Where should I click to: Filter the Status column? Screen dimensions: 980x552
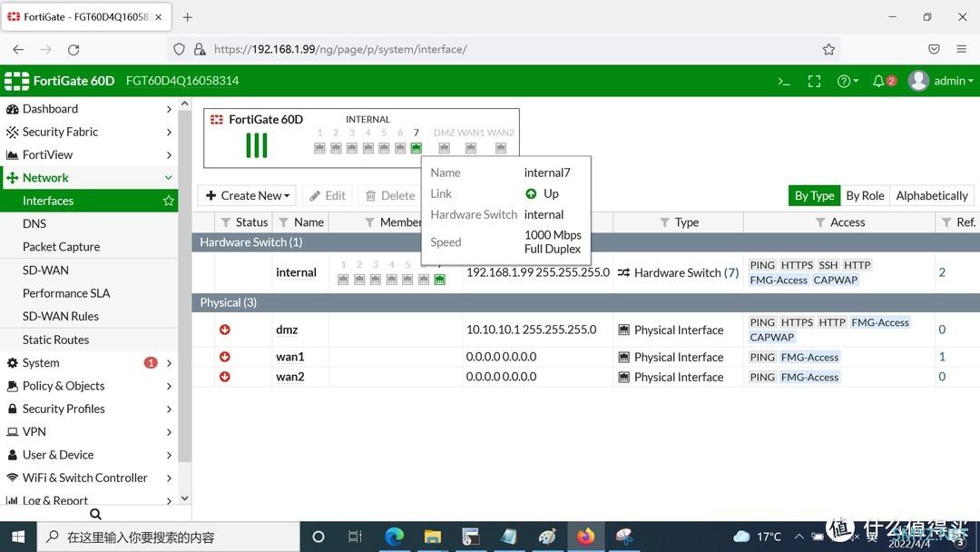coord(226,222)
